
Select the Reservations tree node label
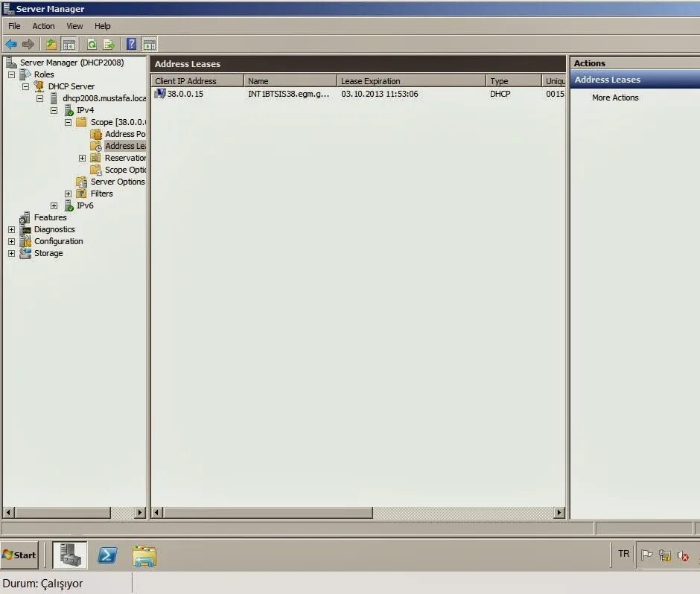[x=125, y=158]
